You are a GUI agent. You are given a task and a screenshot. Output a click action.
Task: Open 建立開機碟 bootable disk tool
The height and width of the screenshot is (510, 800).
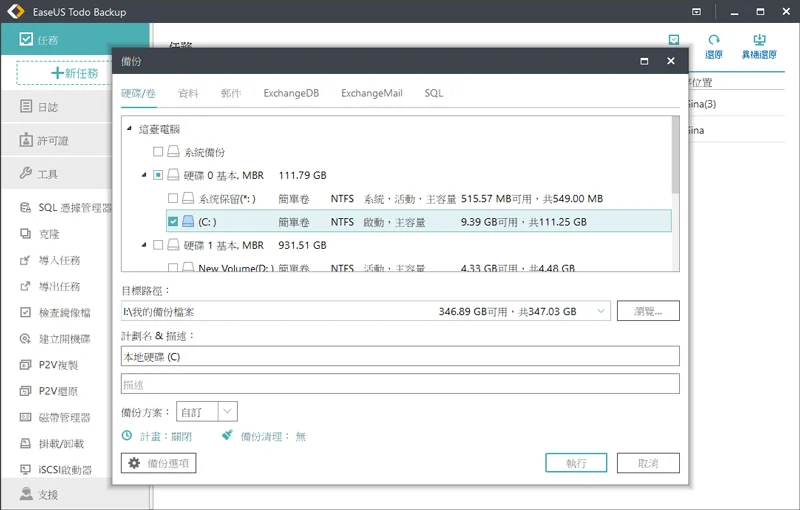[55, 339]
